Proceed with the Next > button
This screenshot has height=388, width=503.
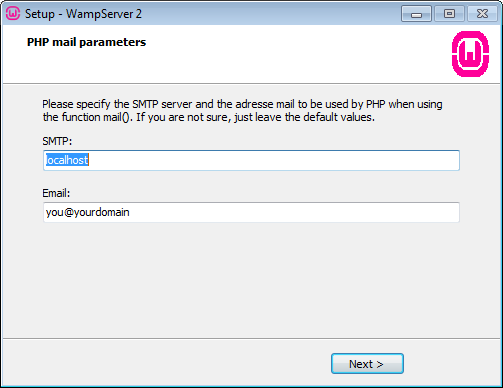[367, 364]
